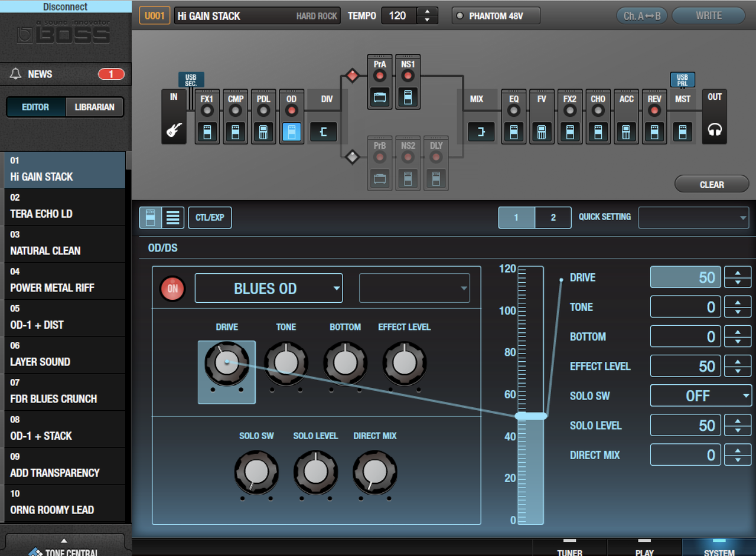756x556 pixels.
Task: Select the MIX mixer block icon
Action: (x=481, y=132)
